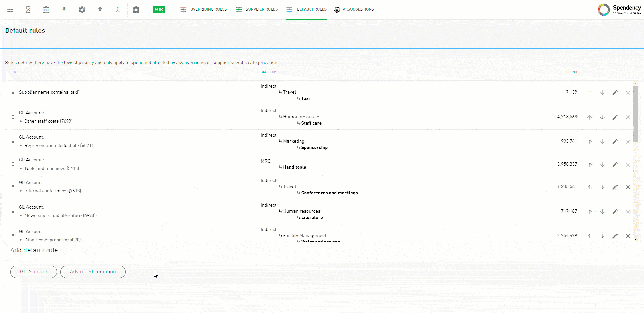Image resolution: width=644 pixels, height=313 pixels.
Task: Delete the 'Supplier name contains taxi' rule
Action: click(628, 93)
